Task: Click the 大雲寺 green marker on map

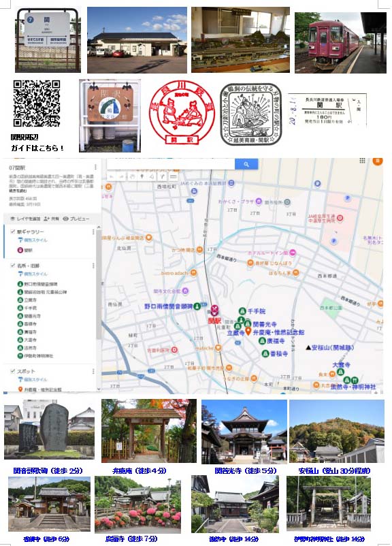Action: coord(340,372)
